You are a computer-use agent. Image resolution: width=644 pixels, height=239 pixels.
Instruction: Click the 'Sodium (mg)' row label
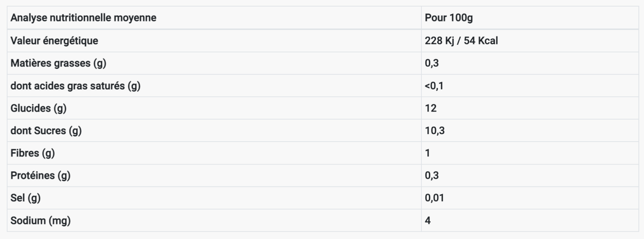(x=40, y=220)
